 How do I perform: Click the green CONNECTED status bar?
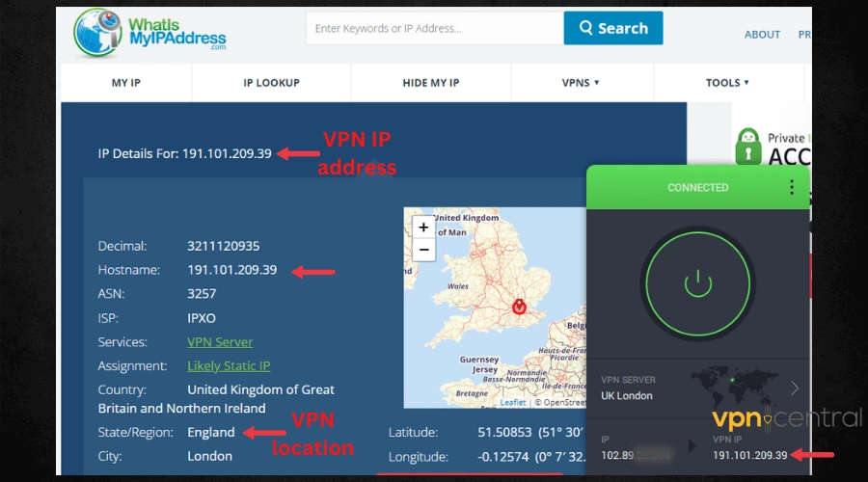[697, 187]
